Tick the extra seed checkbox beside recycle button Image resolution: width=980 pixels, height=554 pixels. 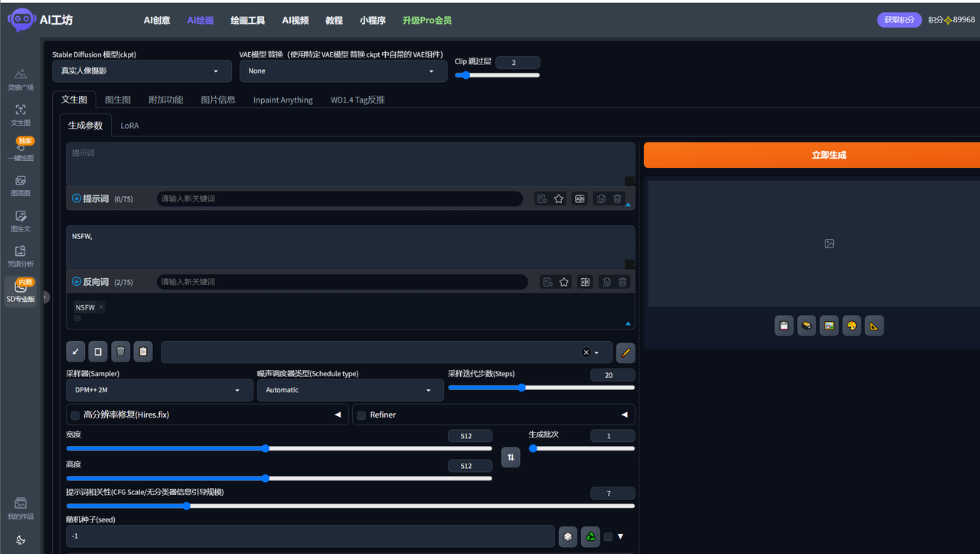click(x=608, y=537)
